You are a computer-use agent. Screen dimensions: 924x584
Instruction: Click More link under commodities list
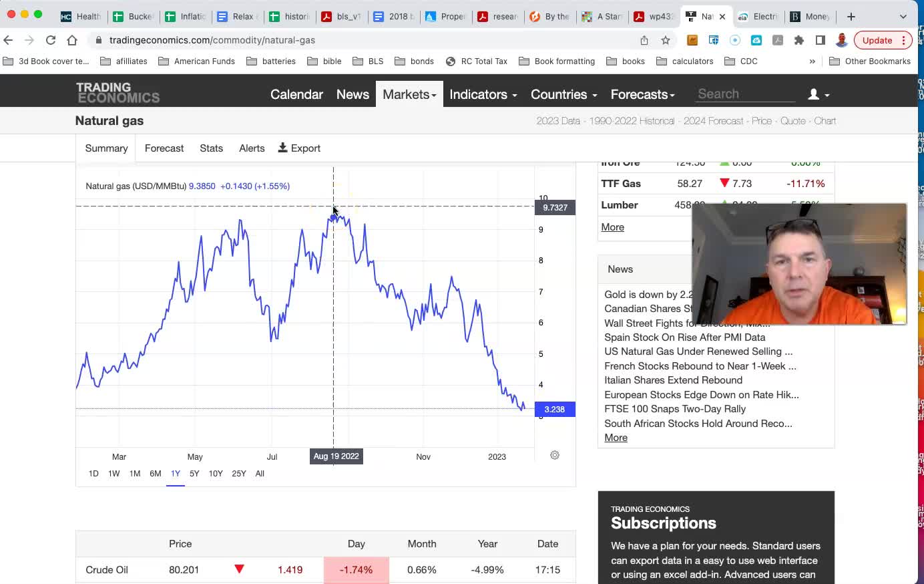click(612, 227)
